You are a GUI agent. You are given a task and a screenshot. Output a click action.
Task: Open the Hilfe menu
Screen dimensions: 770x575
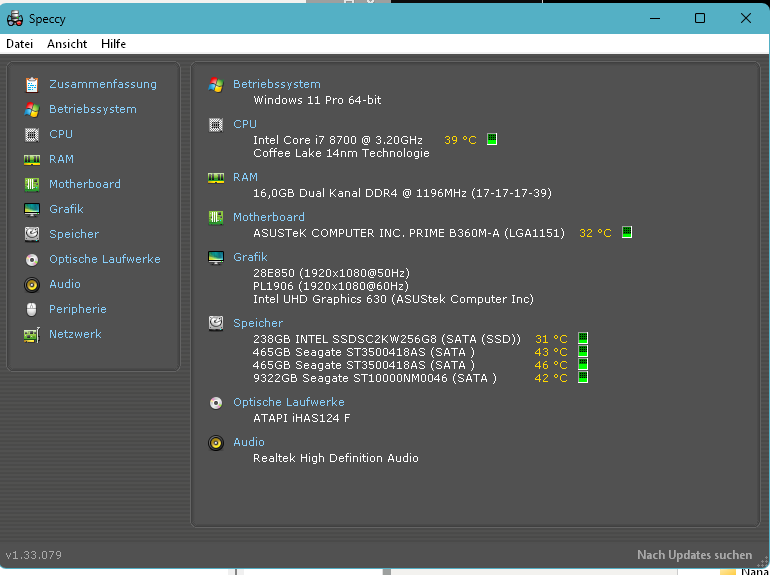tap(113, 44)
